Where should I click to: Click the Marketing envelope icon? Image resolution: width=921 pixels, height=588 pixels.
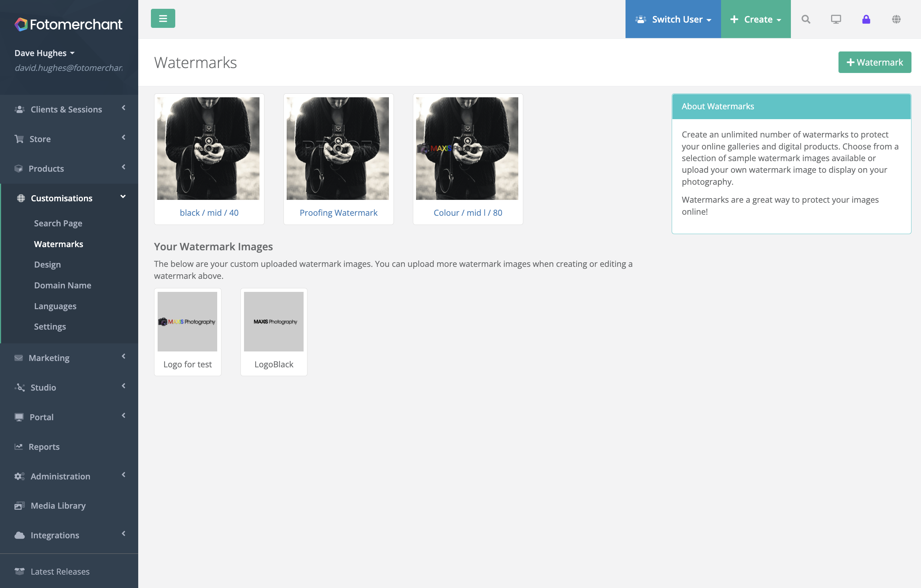[x=18, y=358]
